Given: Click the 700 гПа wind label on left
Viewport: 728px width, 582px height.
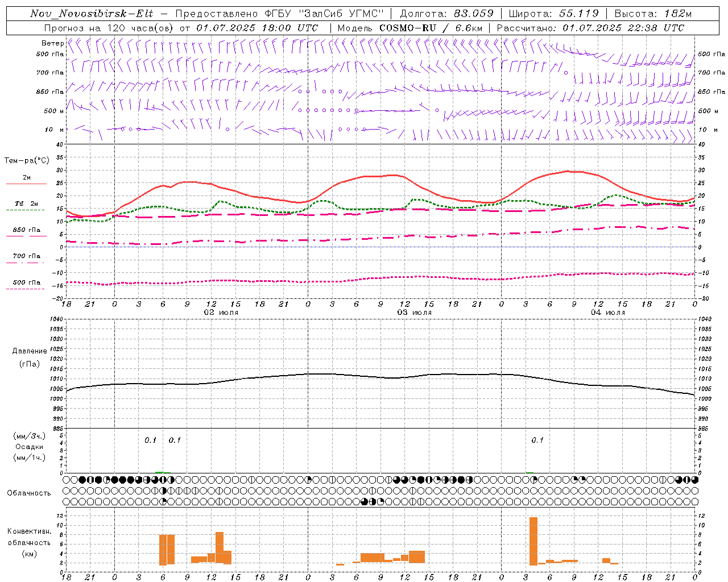Looking at the screenshot, I should (50, 73).
